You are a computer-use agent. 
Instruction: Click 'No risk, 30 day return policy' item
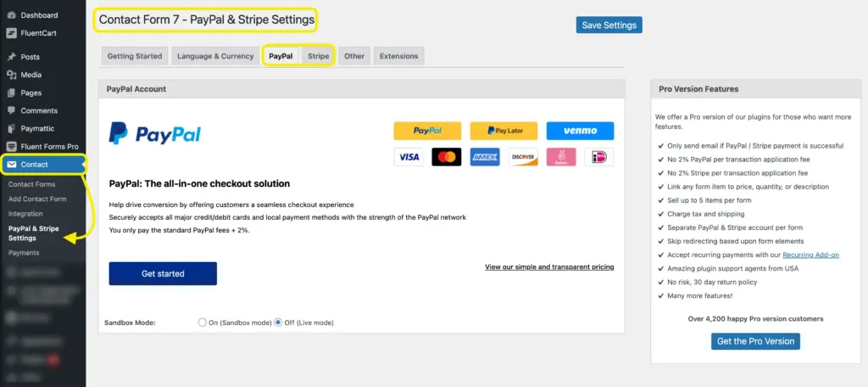(712, 282)
